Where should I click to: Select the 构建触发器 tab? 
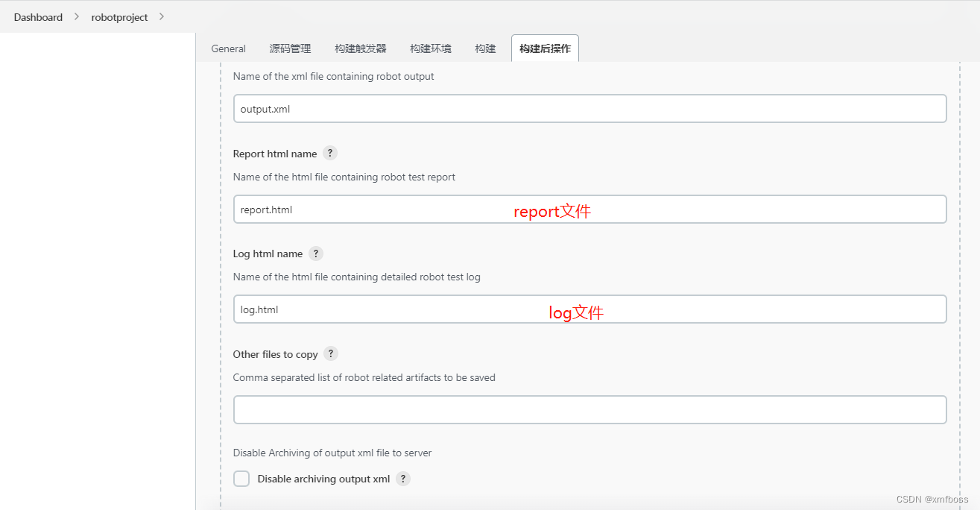click(361, 48)
